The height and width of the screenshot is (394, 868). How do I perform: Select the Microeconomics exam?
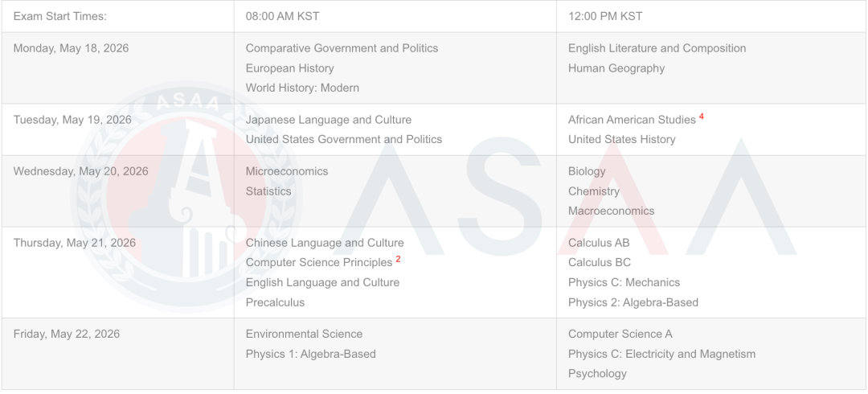click(x=287, y=171)
